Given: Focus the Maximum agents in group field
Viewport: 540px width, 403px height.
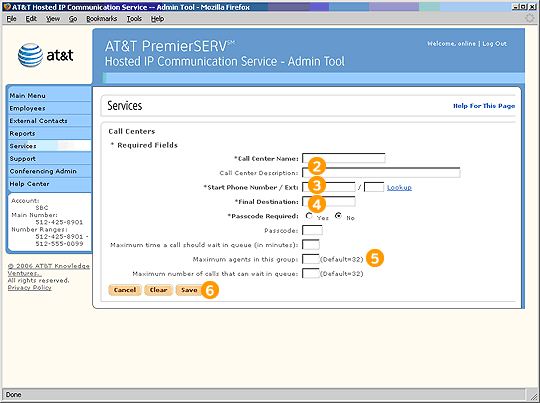Looking at the screenshot, I should pos(311,259).
